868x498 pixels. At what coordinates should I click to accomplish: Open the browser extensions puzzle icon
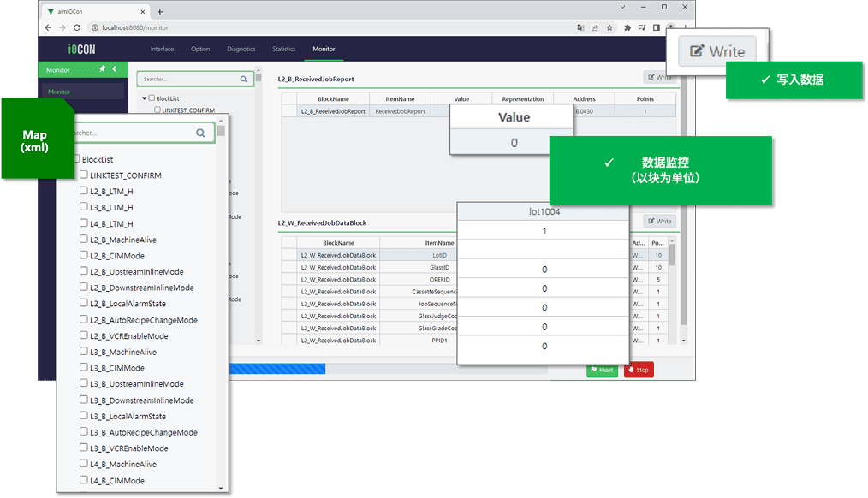[x=627, y=27]
